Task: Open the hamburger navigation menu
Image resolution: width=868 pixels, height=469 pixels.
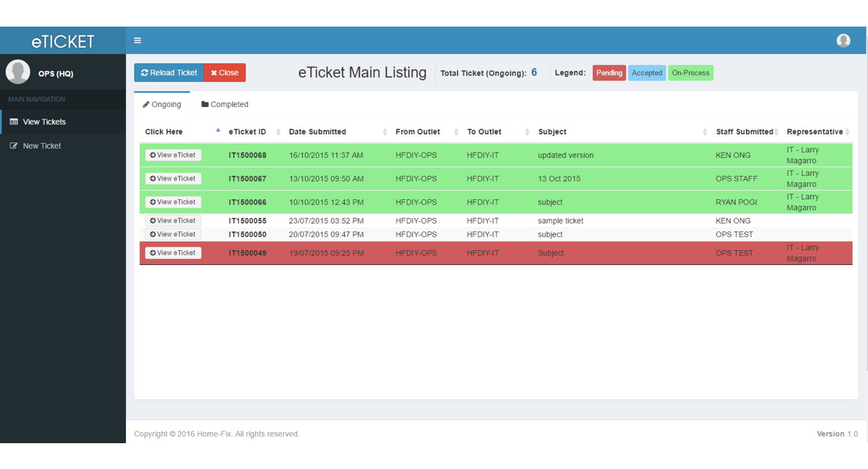Action: [138, 39]
